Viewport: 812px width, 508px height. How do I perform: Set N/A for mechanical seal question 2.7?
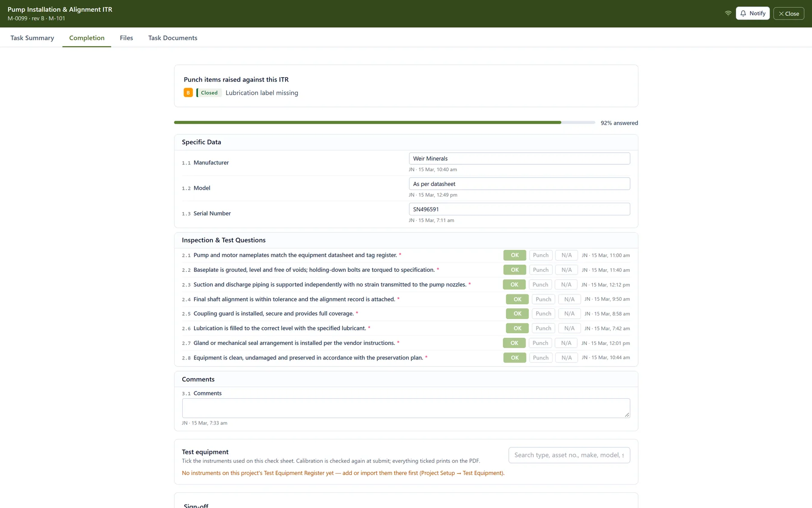click(x=566, y=343)
